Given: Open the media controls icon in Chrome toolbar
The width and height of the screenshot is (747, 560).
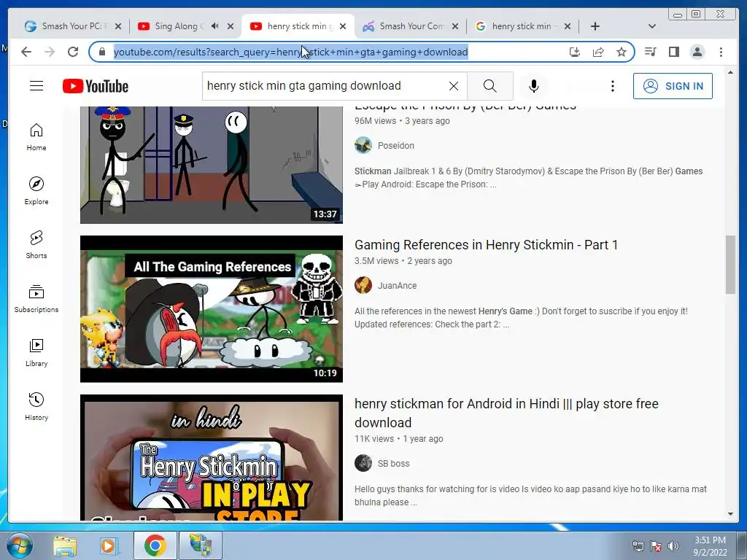Looking at the screenshot, I should (650, 52).
